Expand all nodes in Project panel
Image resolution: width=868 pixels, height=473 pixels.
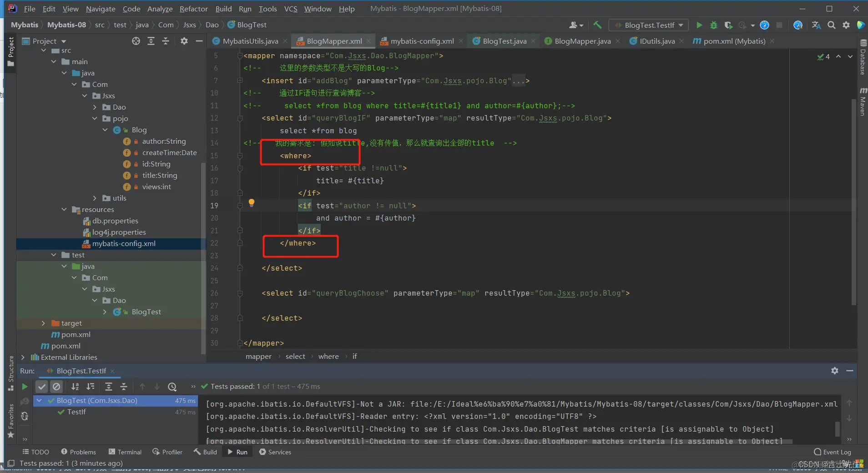click(151, 41)
